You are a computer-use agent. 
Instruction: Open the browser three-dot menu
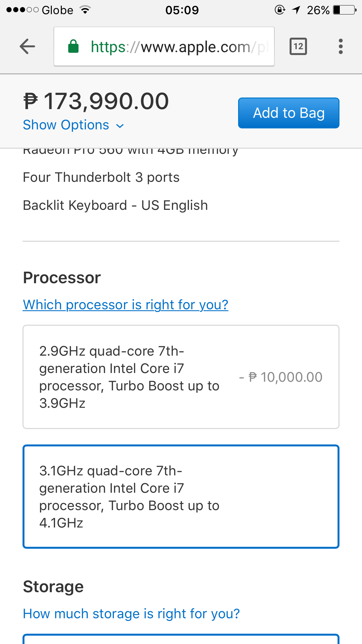pyautogui.click(x=340, y=47)
